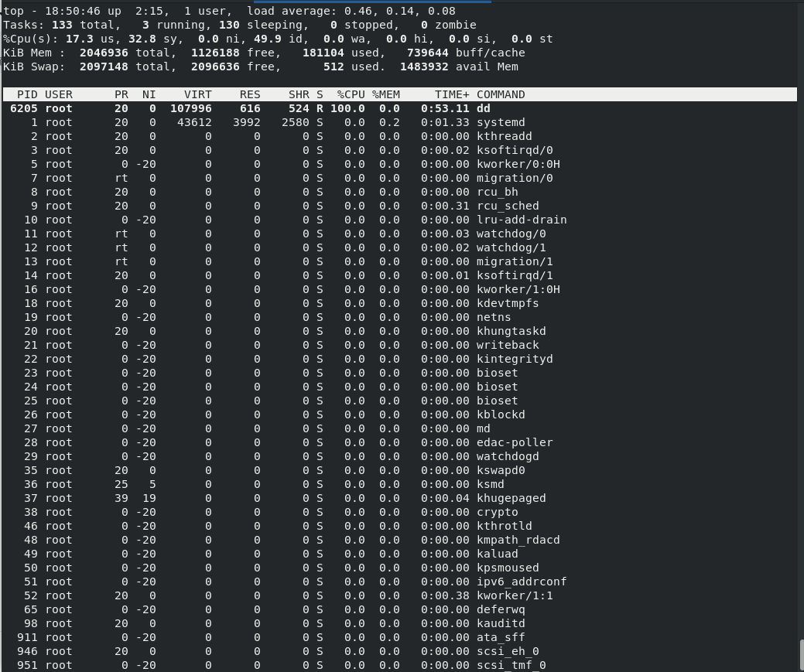Image resolution: width=804 pixels, height=672 pixels.
Task: Click the systemd command entry
Action: [501, 122]
